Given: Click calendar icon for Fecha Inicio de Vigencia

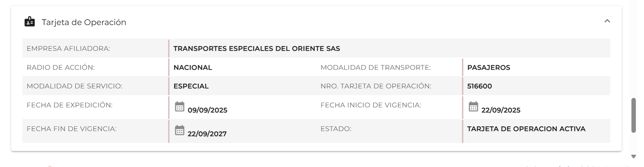Looking at the screenshot, I should (x=473, y=107).
